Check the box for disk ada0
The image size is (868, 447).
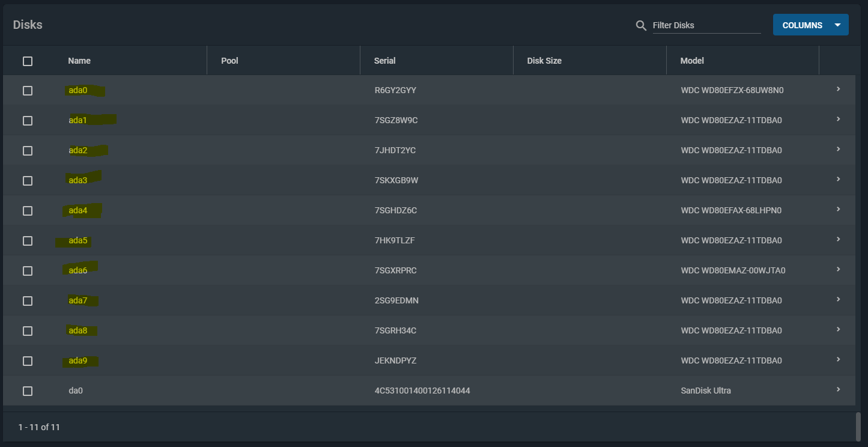pyautogui.click(x=28, y=91)
